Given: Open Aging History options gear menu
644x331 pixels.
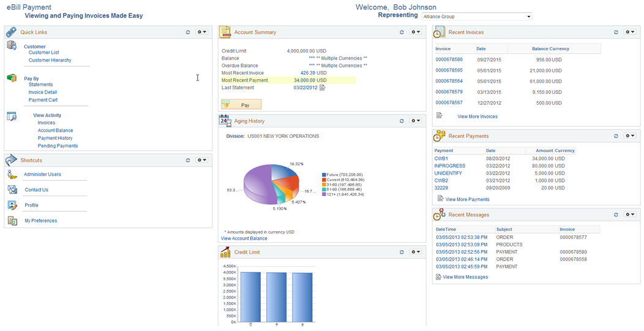Looking at the screenshot, I should pos(415,121).
